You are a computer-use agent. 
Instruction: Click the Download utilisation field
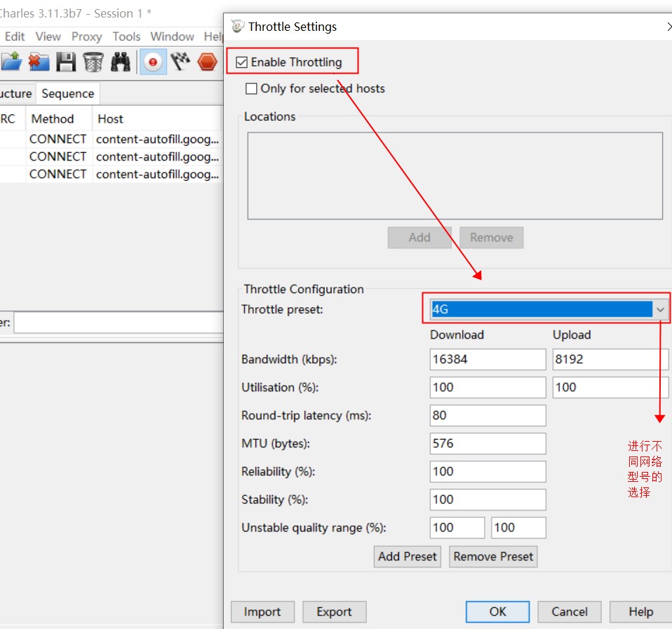pos(488,387)
